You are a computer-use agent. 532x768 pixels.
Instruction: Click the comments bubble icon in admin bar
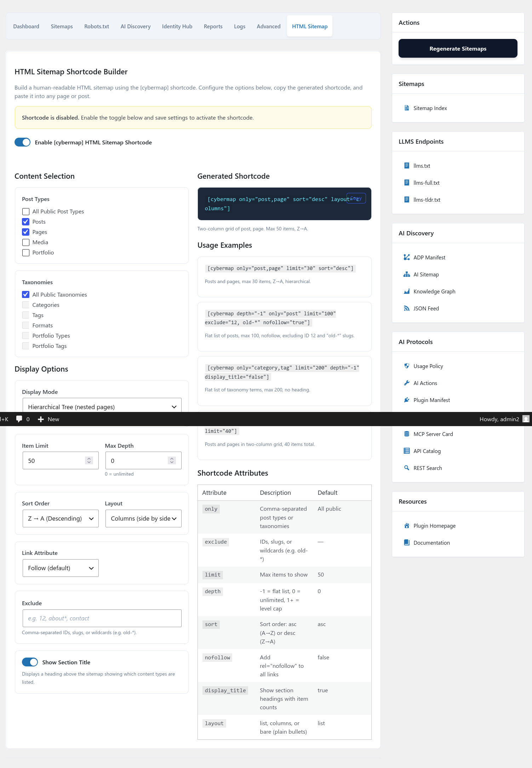click(x=19, y=419)
